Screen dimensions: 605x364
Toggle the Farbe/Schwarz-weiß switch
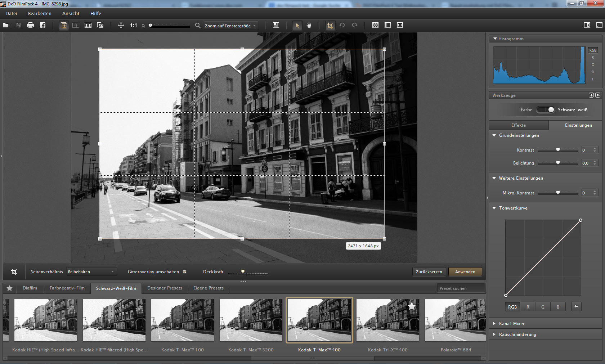point(546,110)
